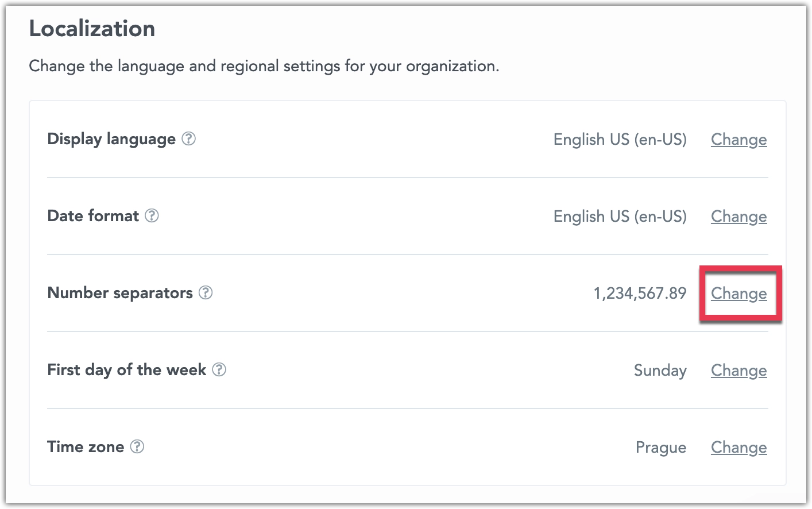Click the Number separators row label
The width and height of the screenshot is (812, 509).
point(120,293)
